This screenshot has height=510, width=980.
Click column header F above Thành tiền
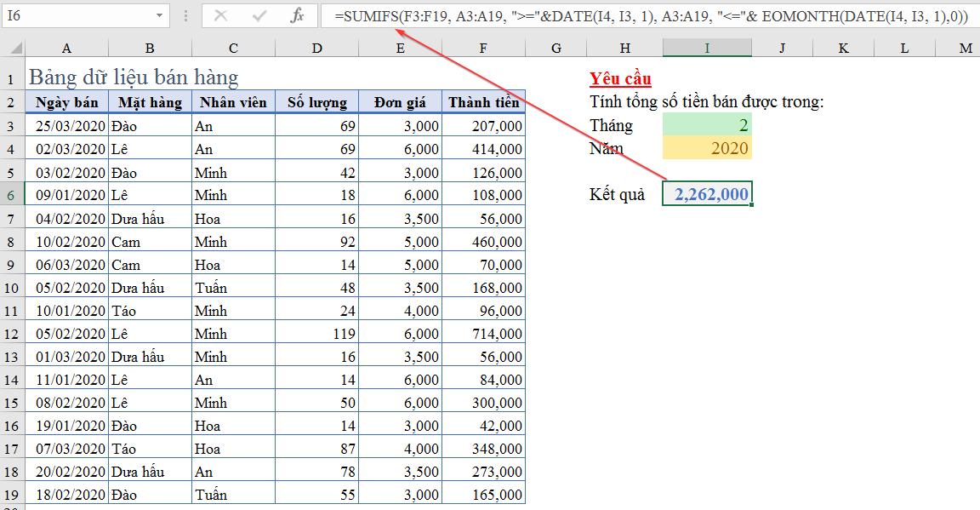click(x=483, y=48)
